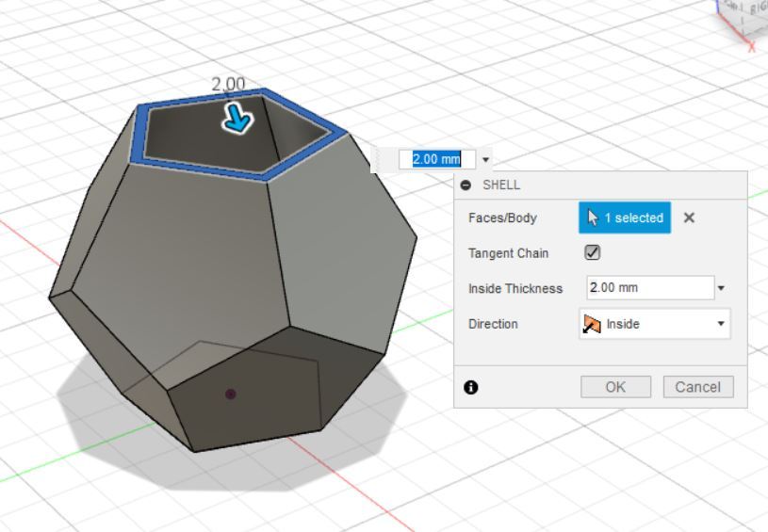Click the SHELL dialog title
Viewport: 768px width, 532px height.
point(501,185)
